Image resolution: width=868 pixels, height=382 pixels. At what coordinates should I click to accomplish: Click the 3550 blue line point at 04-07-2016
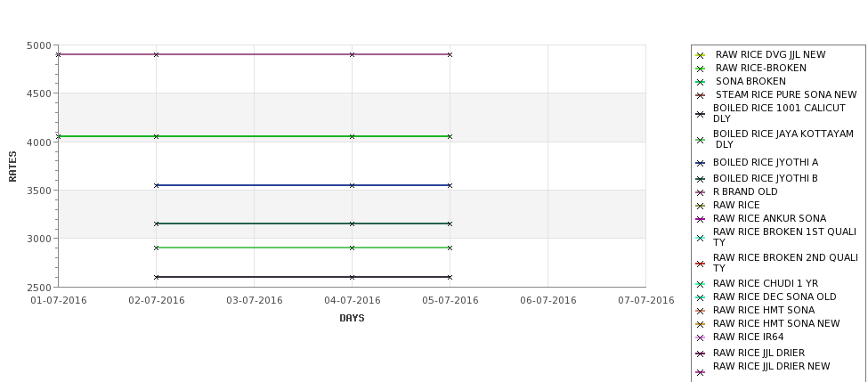pyautogui.click(x=352, y=185)
